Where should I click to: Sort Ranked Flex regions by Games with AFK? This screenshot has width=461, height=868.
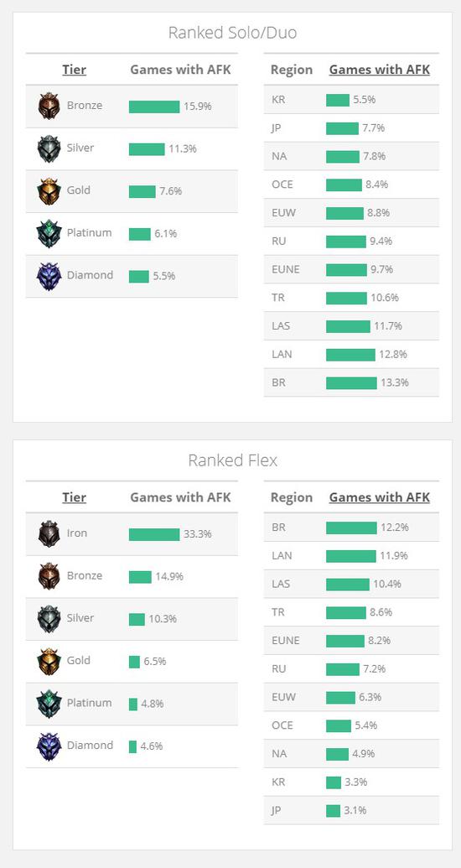point(379,497)
